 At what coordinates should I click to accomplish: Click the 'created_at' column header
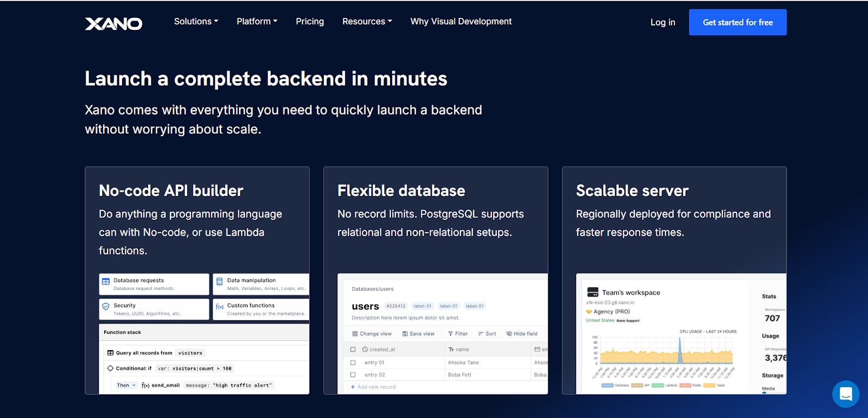click(x=382, y=350)
